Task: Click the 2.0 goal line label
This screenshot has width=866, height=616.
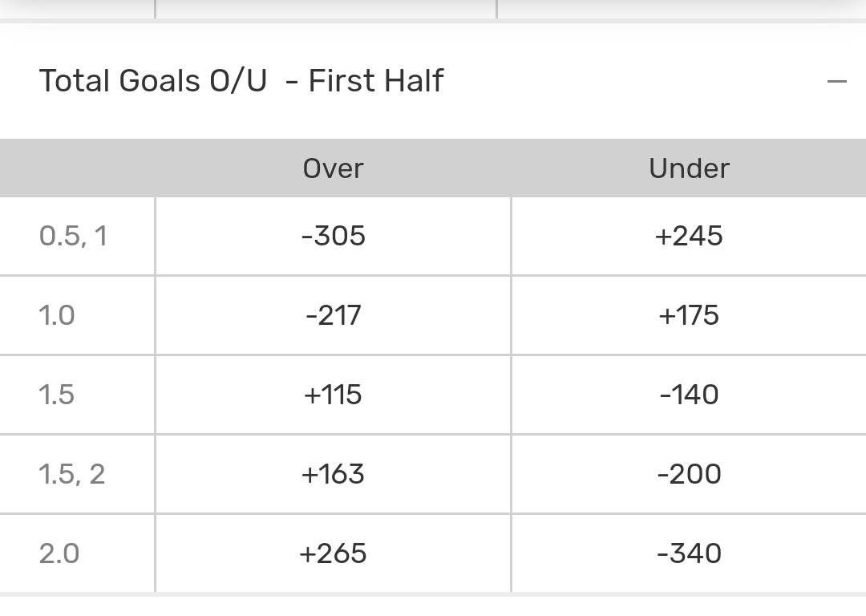Action: click(59, 553)
